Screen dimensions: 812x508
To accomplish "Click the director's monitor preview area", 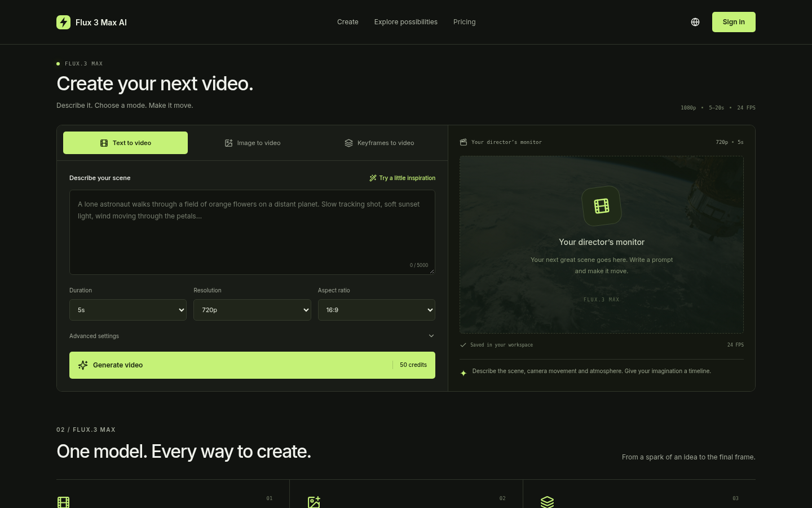I will 602,244.
